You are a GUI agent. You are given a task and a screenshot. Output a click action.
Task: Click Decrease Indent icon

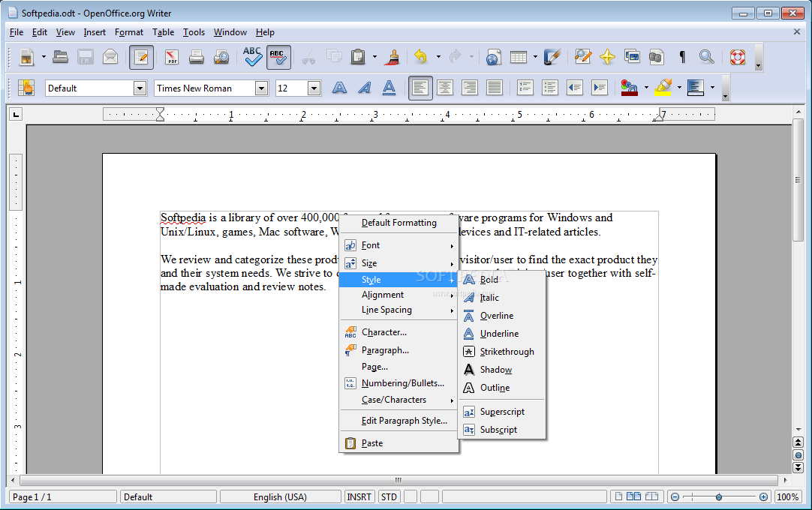(575, 88)
